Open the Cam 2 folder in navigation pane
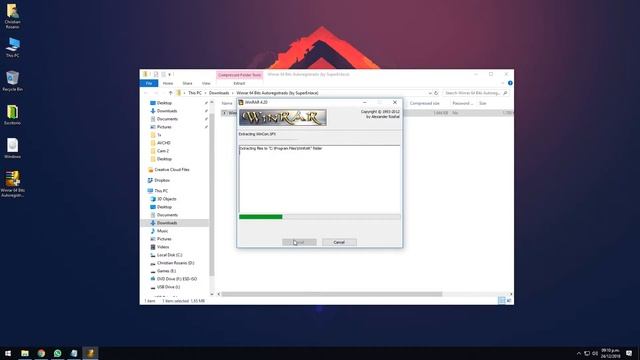The height and width of the screenshot is (360, 640). click(x=163, y=151)
